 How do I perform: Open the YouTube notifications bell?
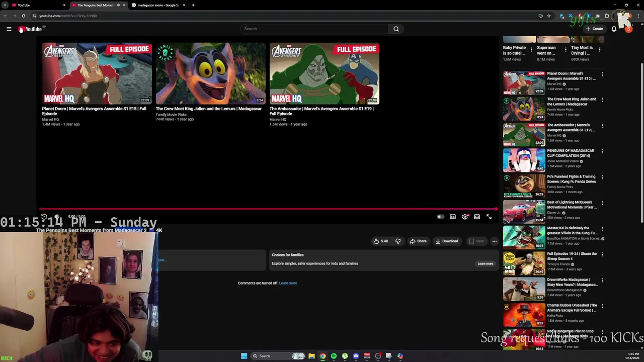click(614, 29)
